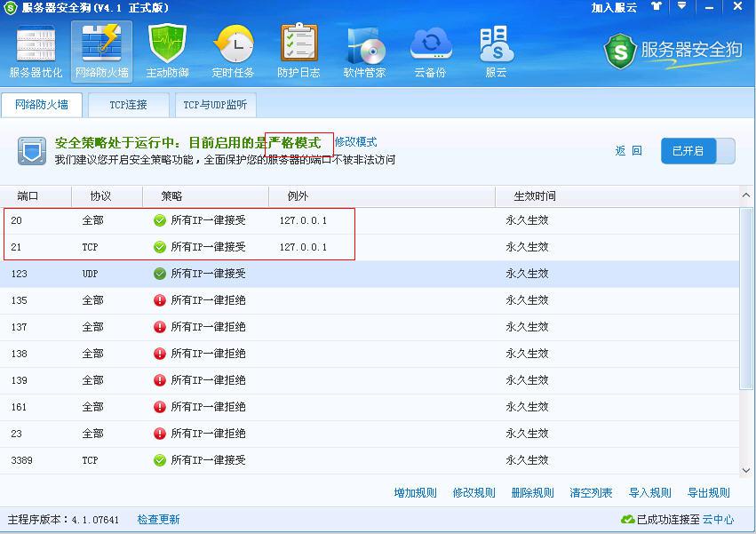Select port 138 in the port column

[20, 354]
